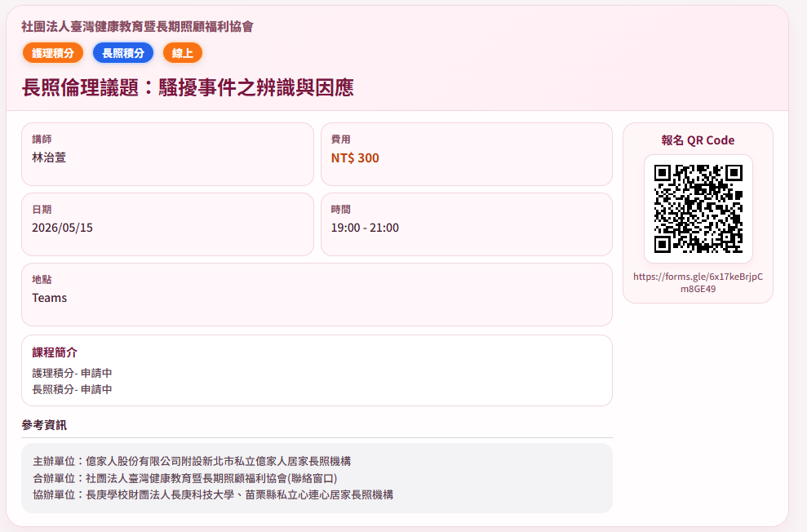
Task: Select instructor name 林治萱
Action: point(49,157)
